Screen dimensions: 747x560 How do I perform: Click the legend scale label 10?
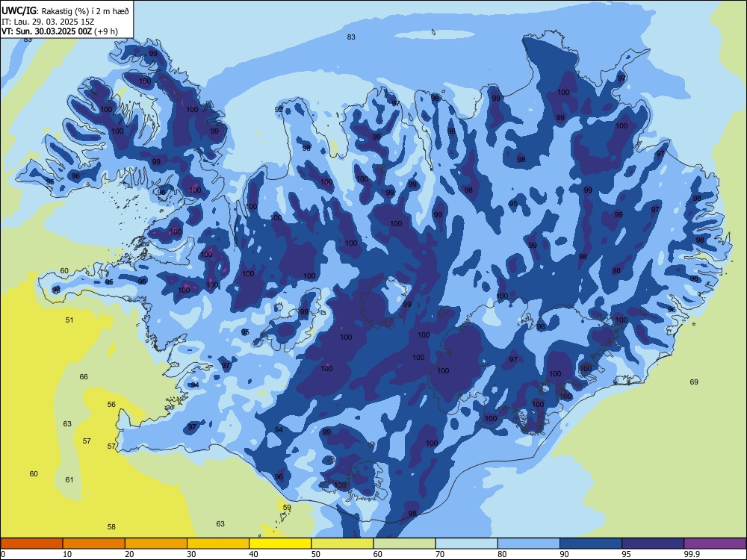(x=67, y=554)
